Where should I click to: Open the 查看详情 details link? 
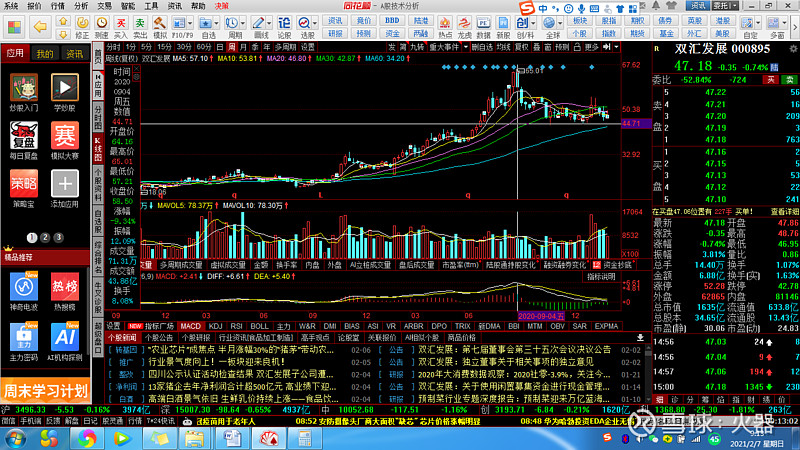784,212
